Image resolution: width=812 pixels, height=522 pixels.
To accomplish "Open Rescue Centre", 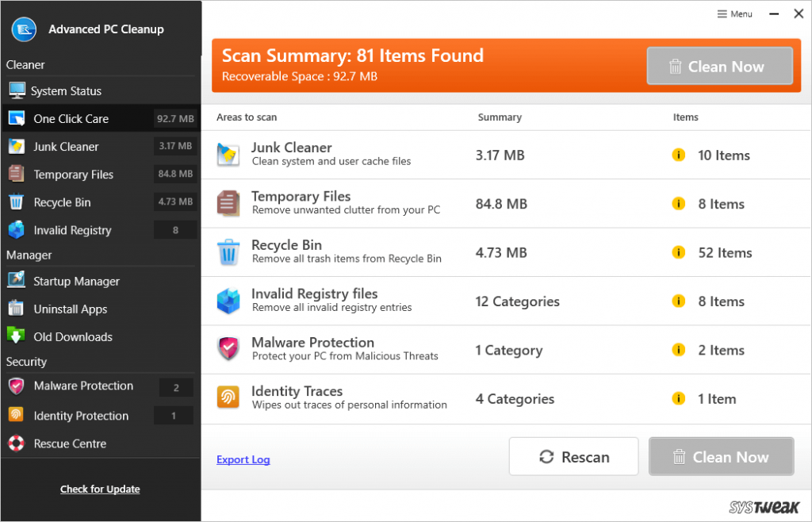I will pyautogui.click(x=101, y=443).
